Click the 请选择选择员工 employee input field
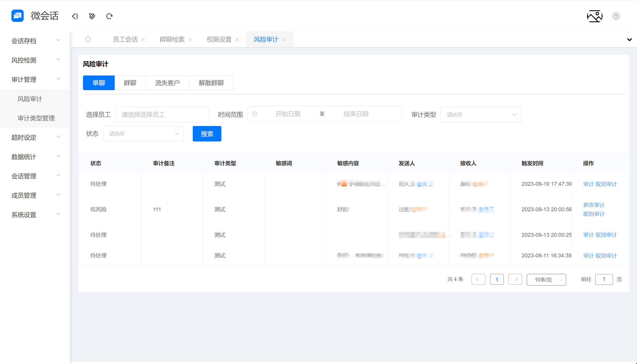This screenshot has height=364, width=637. (x=162, y=114)
